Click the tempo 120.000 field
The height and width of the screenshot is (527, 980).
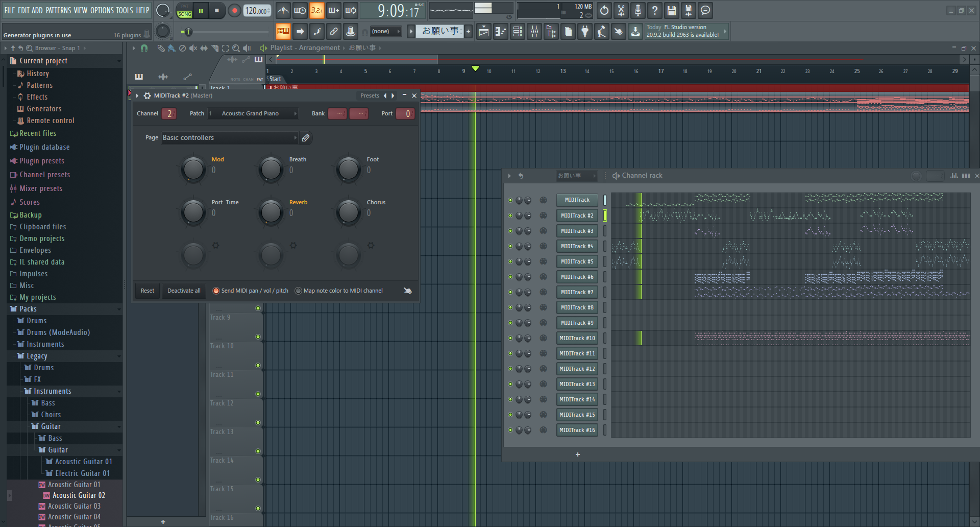pyautogui.click(x=257, y=11)
